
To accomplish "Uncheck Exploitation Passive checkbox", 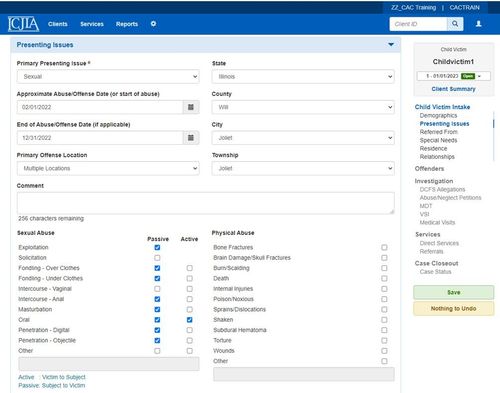I will pos(157,247).
